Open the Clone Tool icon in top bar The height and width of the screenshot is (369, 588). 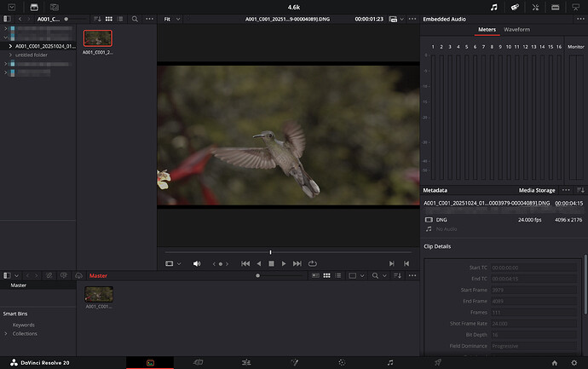pos(55,7)
